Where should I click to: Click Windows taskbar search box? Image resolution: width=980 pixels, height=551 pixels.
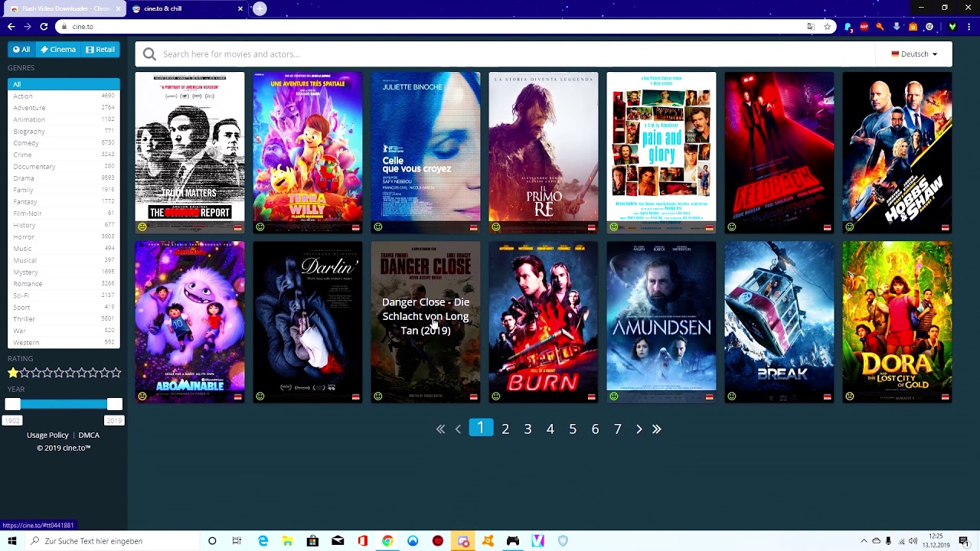tap(111, 541)
